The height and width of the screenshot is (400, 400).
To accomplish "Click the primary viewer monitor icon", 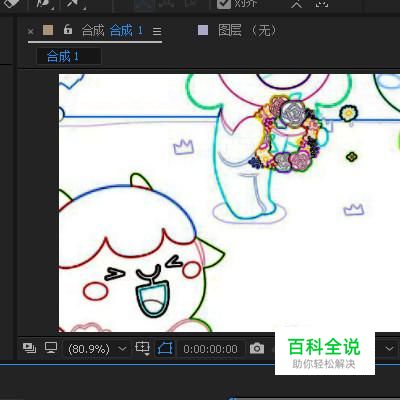I will click(x=51, y=348).
